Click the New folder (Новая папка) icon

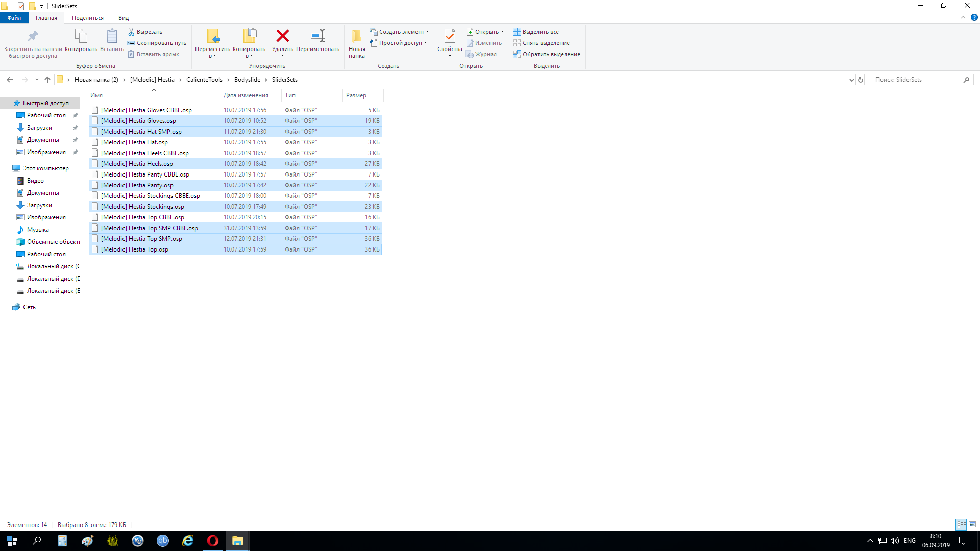356,36
